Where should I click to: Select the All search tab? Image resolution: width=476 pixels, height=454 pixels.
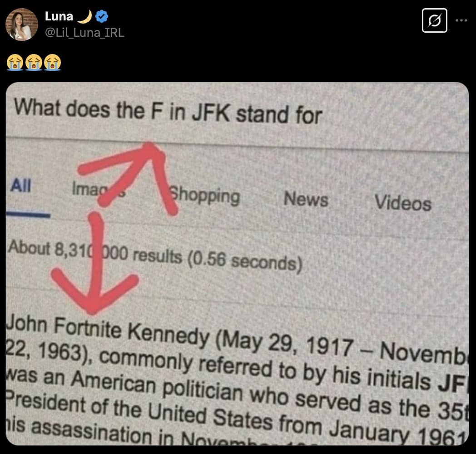pos(20,185)
